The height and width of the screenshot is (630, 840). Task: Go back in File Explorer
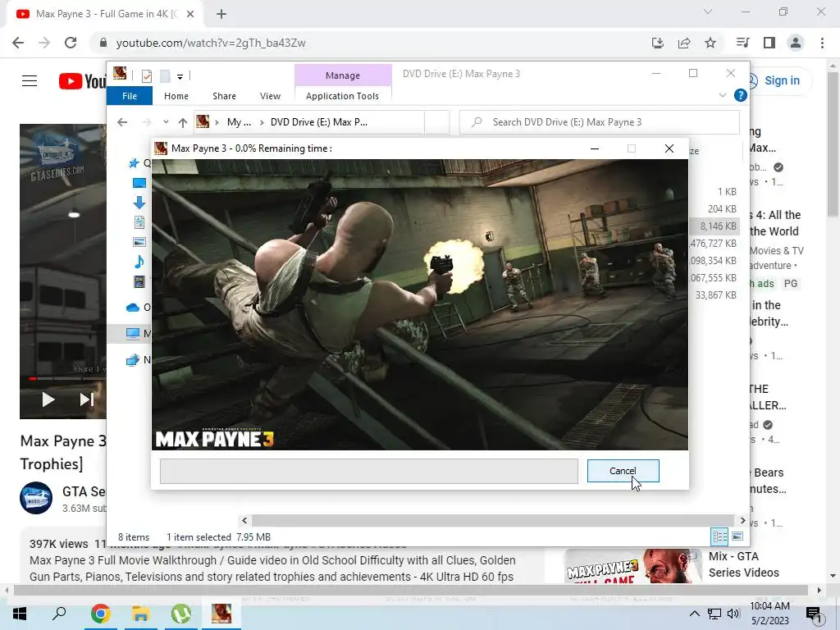tap(123, 122)
